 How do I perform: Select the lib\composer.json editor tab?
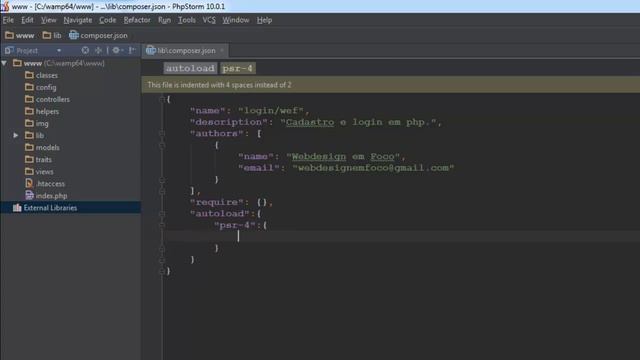pyautogui.click(x=186, y=50)
